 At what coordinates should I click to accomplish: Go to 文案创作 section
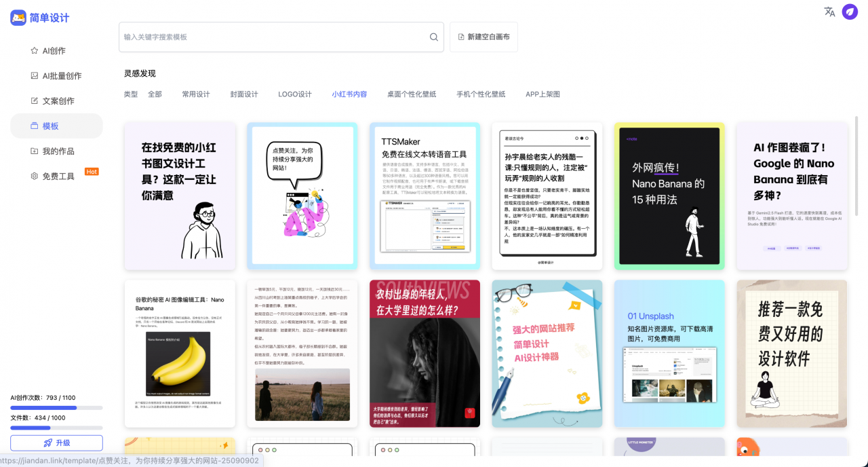click(56, 100)
